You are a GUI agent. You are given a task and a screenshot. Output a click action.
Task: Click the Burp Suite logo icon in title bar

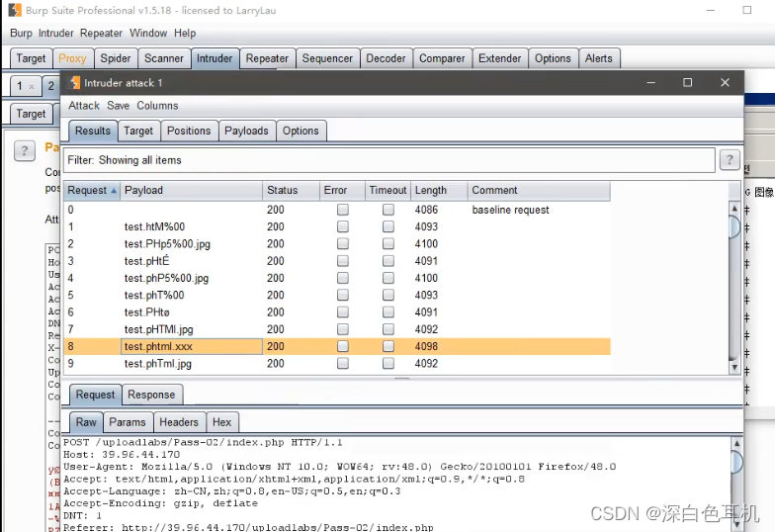(x=16, y=10)
